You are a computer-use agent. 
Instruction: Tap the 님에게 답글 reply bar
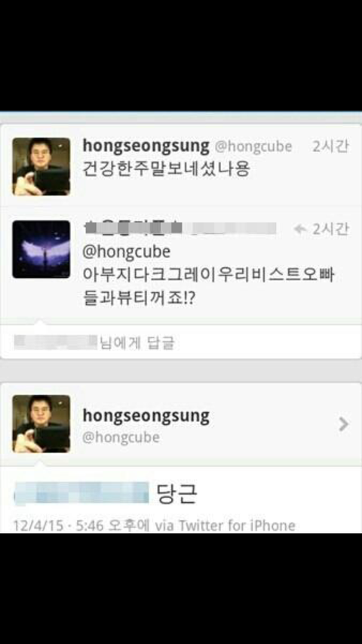181,342
